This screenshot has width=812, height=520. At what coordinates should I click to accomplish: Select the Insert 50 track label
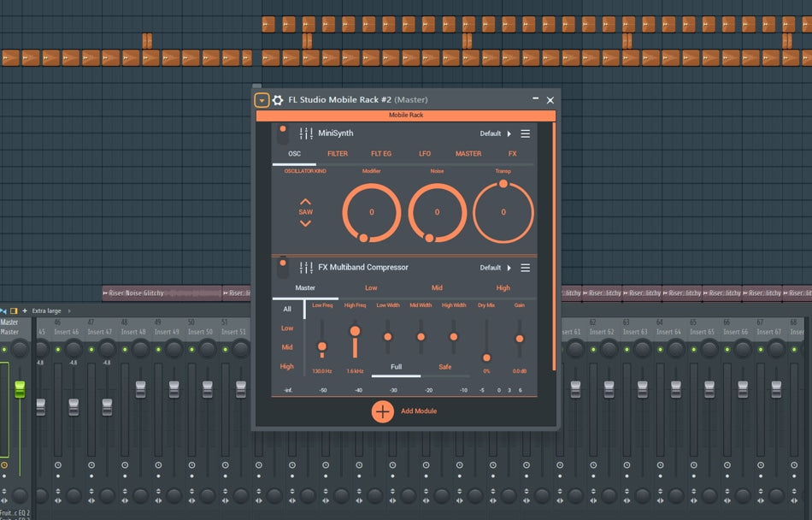click(x=200, y=332)
